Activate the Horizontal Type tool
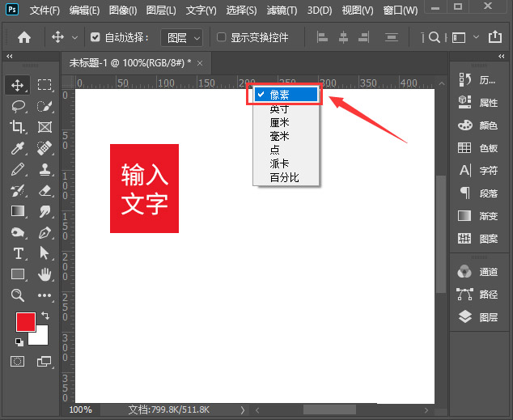 (x=17, y=253)
